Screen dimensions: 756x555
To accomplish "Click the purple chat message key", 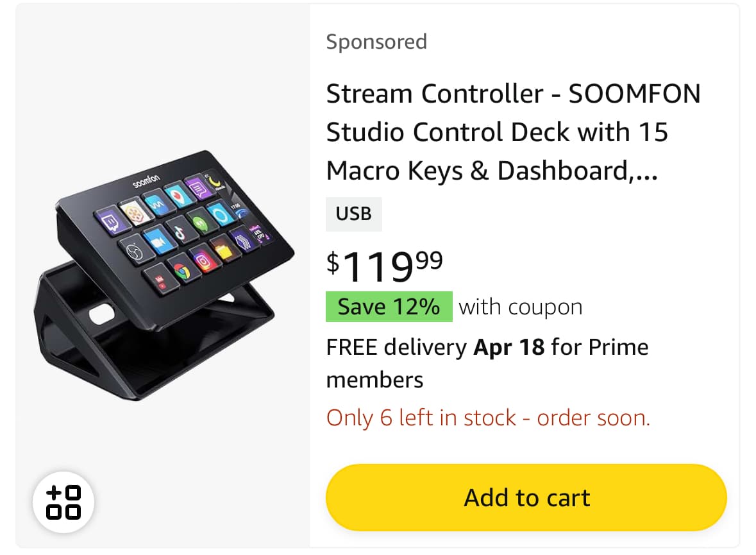I will [x=197, y=188].
